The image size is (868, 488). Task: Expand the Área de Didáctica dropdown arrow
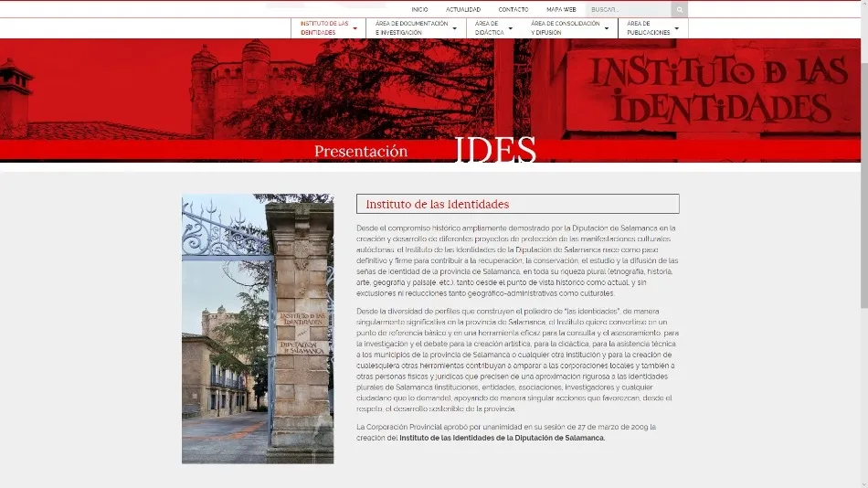tap(511, 28)
